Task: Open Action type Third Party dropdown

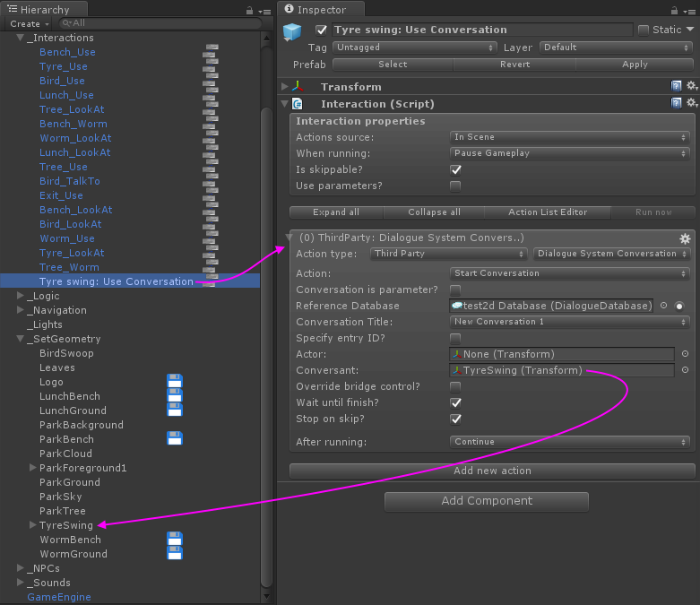Action: click(x=449, y=254)
